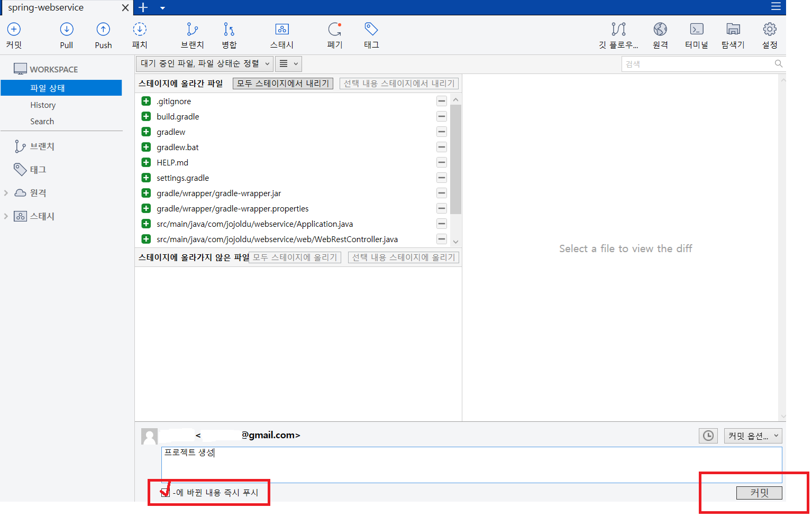Viewport: 812px width, 517px height.
Task: Open recent commit messages clock icon
Action: (x=708, y=436)
